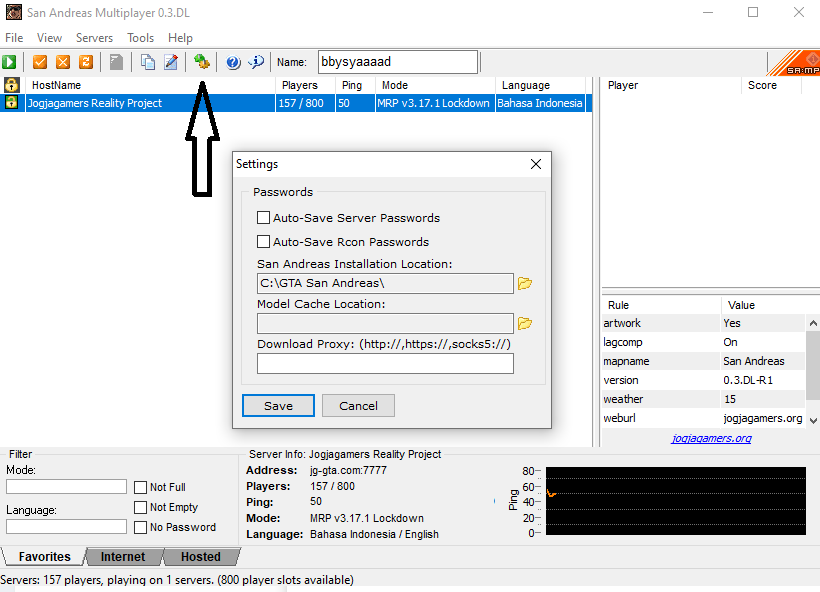Sort by the Ping column header

[x=355, y=85]
